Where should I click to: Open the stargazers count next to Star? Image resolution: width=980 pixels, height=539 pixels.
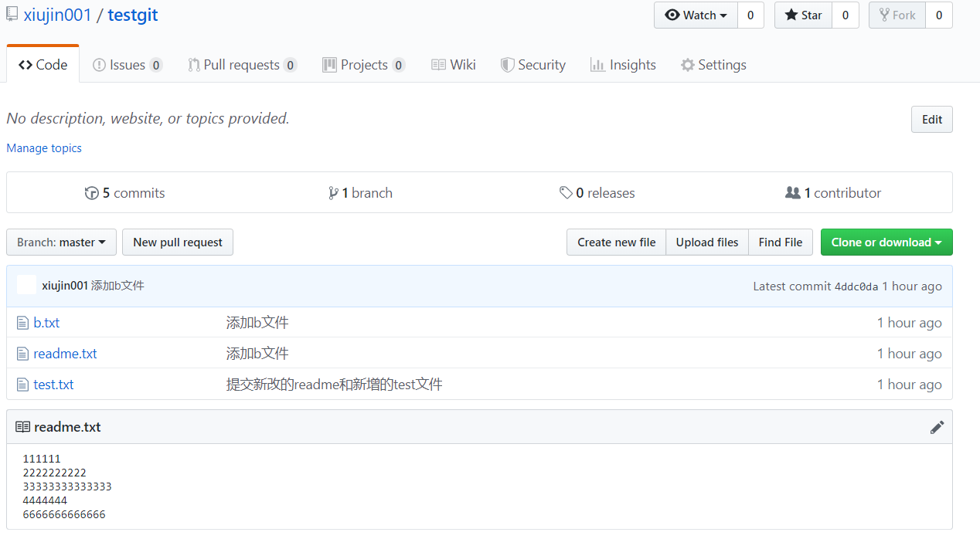(x=846, y=15)
